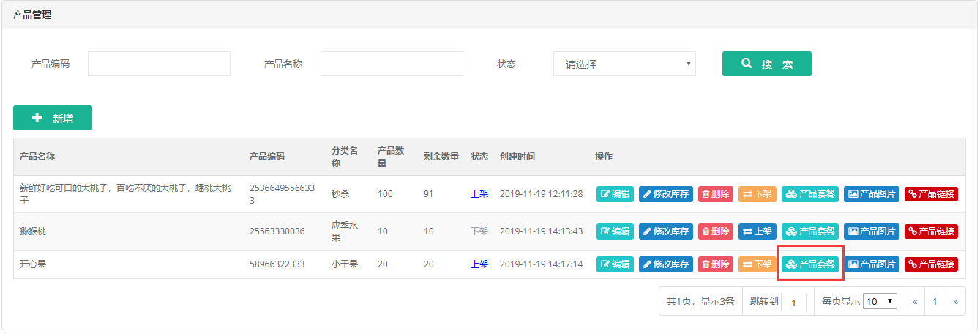980x334 pixels.
Task: Open the 每页显示 10 dropdown
Action: coord(880,301)
